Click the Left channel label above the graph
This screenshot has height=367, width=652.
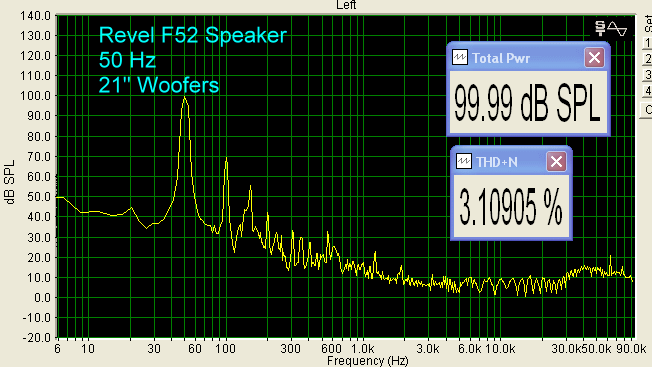[x=346, y=5]
